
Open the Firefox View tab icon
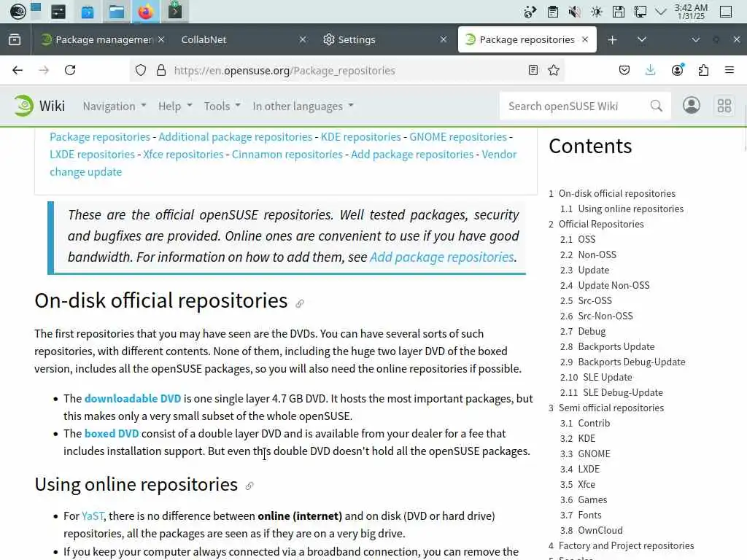click(15, 39)
